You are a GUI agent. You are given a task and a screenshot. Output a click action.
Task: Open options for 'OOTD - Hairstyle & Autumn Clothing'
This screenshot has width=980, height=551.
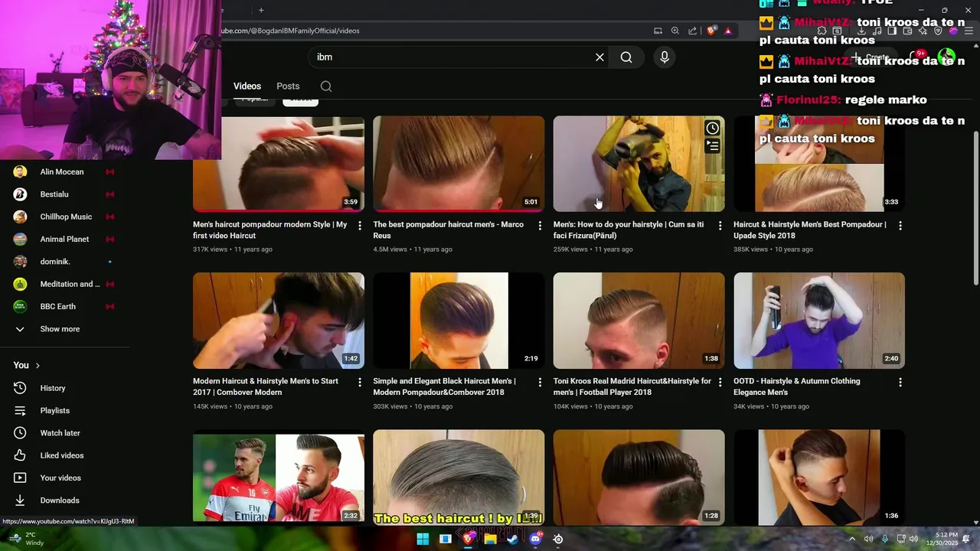(900, 382)
